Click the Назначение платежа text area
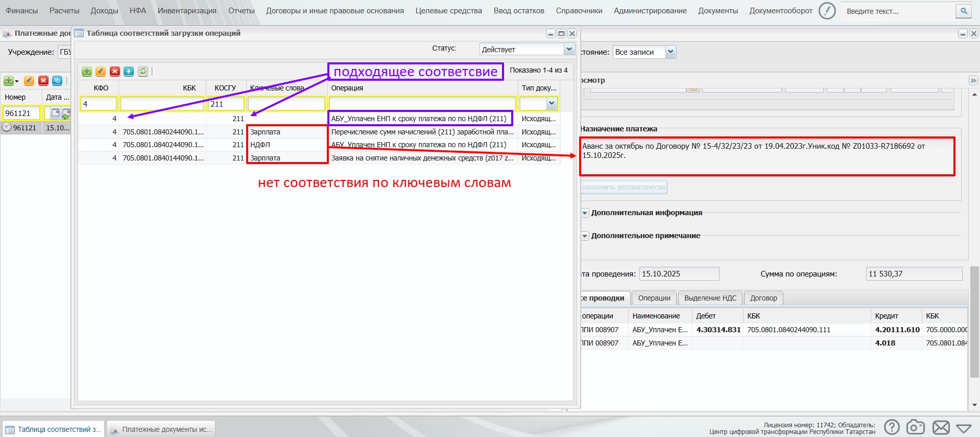 coord(767,156)
